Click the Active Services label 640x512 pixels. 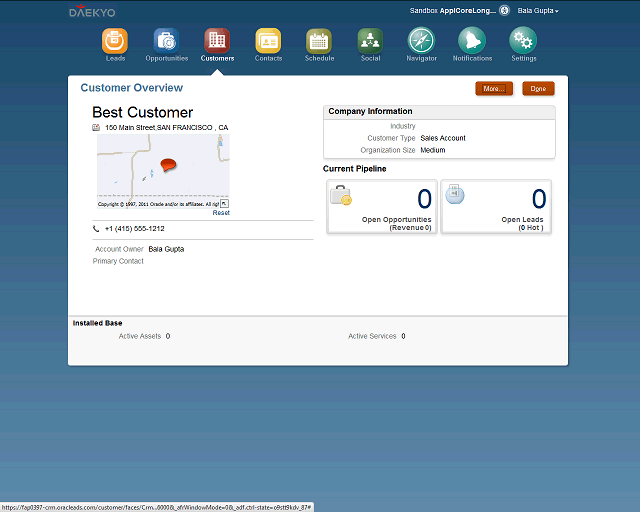coord(372,336)
